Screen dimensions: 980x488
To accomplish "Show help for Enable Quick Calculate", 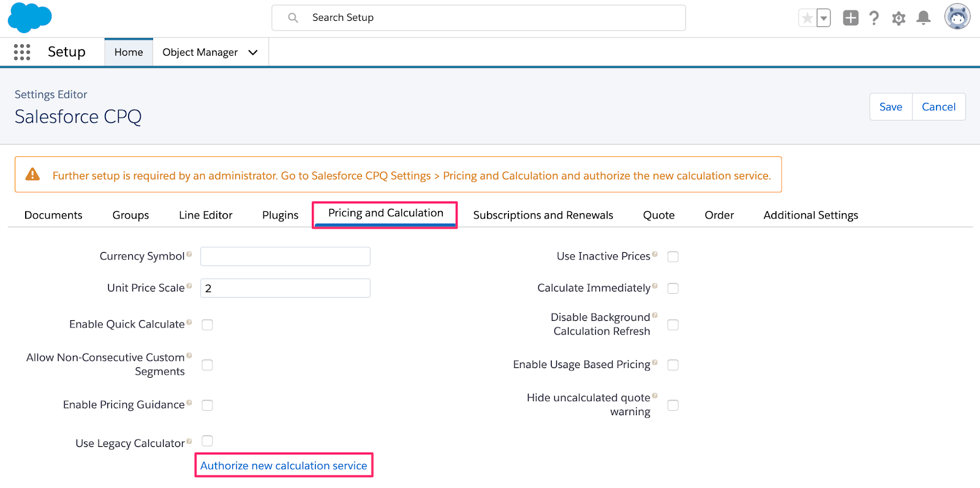I will pos(189,322).
